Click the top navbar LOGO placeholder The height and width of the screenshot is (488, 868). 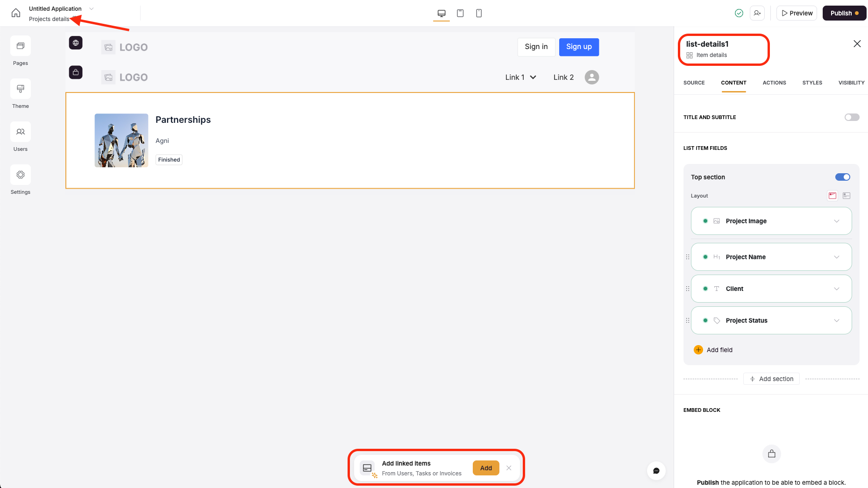click(124, 47)
